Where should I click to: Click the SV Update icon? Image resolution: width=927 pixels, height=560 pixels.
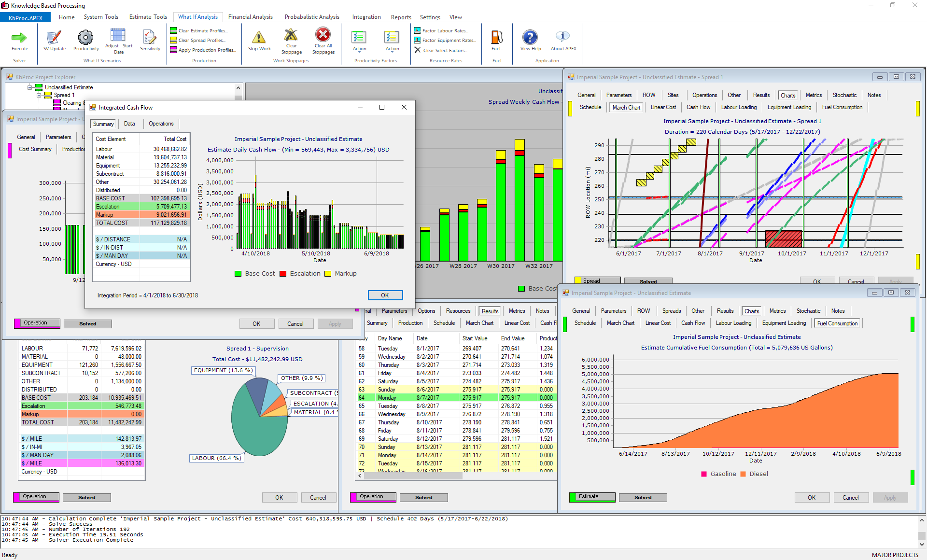tap(54, 39)
